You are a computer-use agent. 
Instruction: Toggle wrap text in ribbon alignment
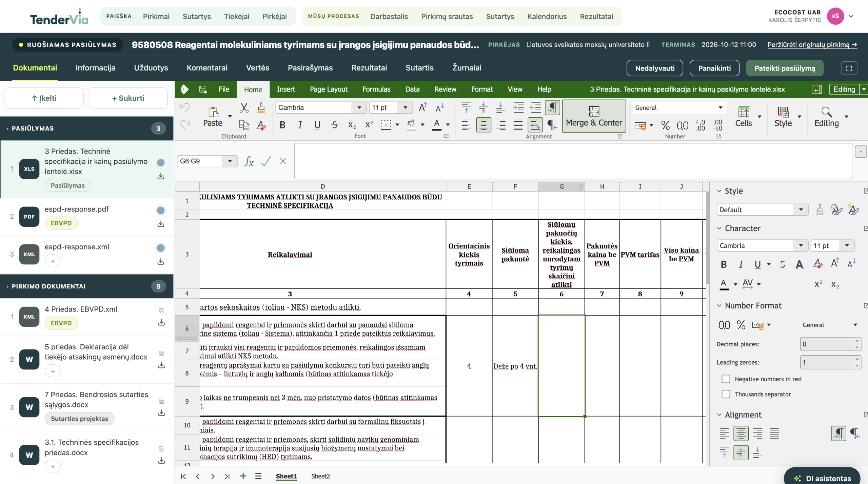(x=535, y=125)
